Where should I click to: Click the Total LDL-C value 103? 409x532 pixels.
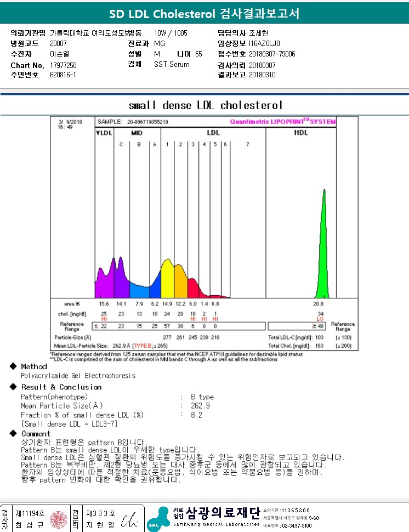click(319, 338)
